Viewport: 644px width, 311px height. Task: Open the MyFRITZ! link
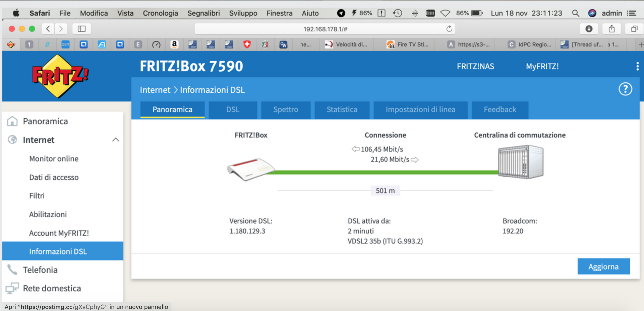click(542, 66)
